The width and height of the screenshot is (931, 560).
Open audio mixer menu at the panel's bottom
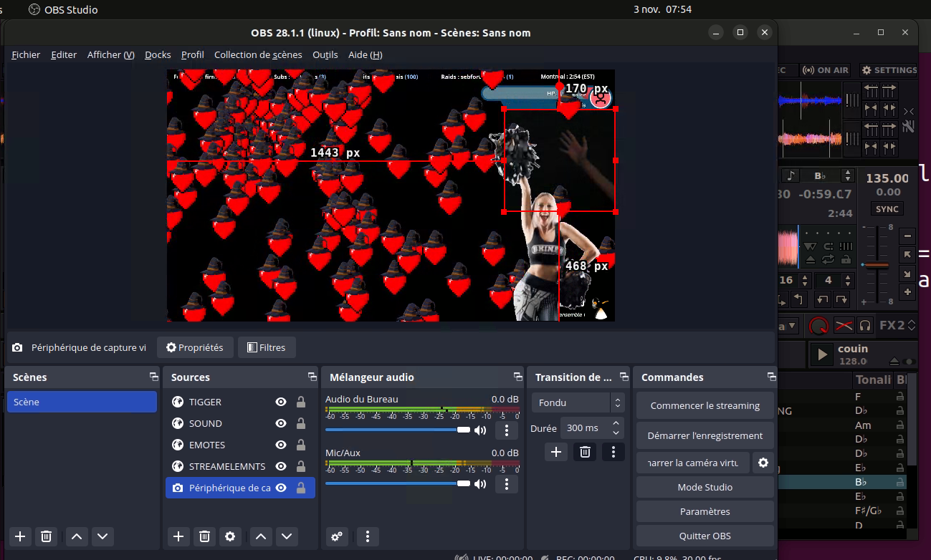click(368, 536)
